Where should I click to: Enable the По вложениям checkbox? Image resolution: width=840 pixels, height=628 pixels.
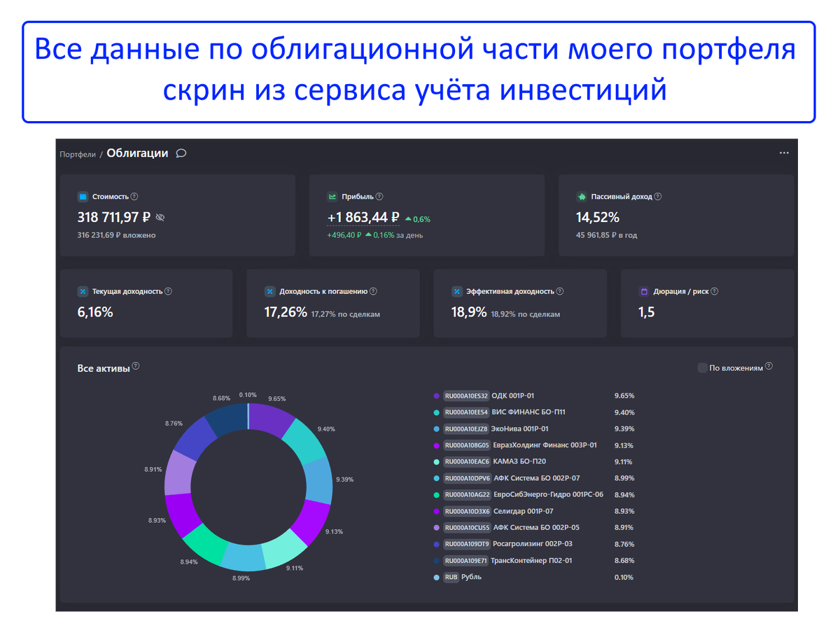(x=702, y=368)
